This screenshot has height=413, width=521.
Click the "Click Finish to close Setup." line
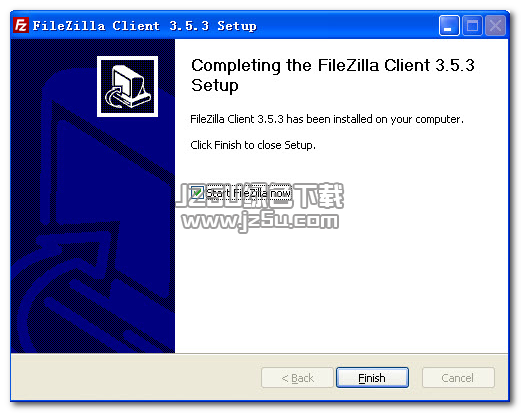click(x=253, y=145)
